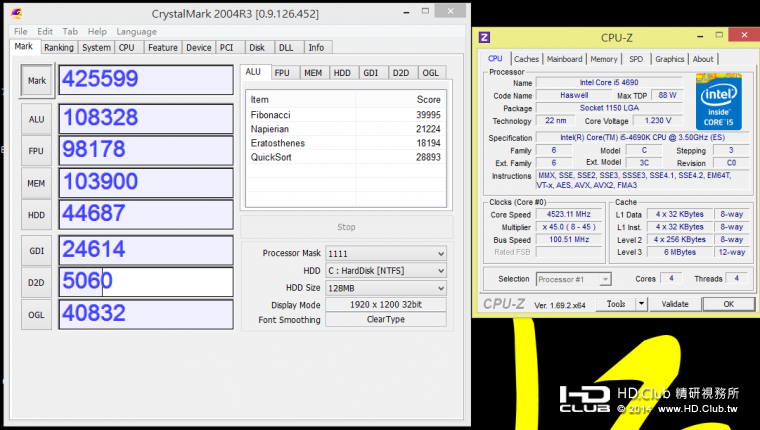
Task: Select the Mark tab in CrystalMark
Action: [23, 47]
